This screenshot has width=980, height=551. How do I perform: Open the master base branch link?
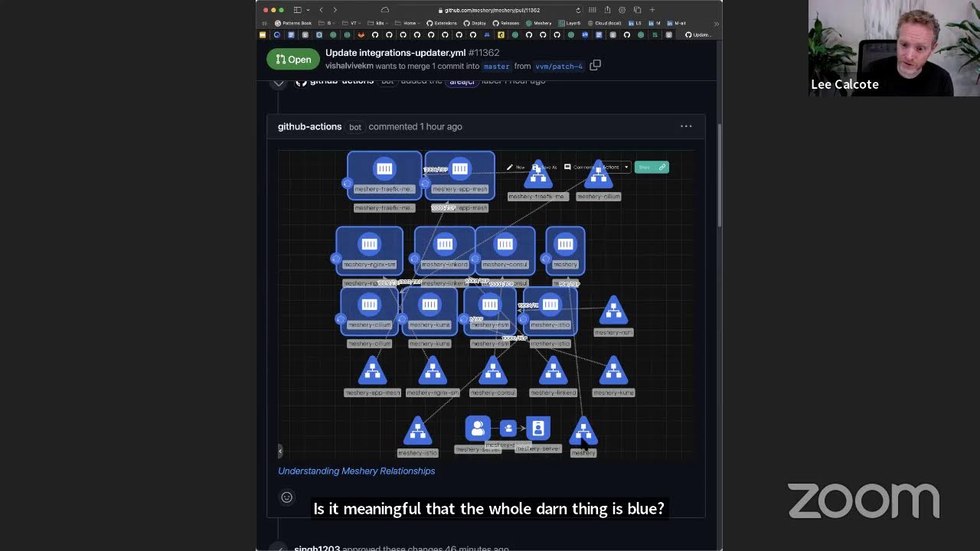496,67
